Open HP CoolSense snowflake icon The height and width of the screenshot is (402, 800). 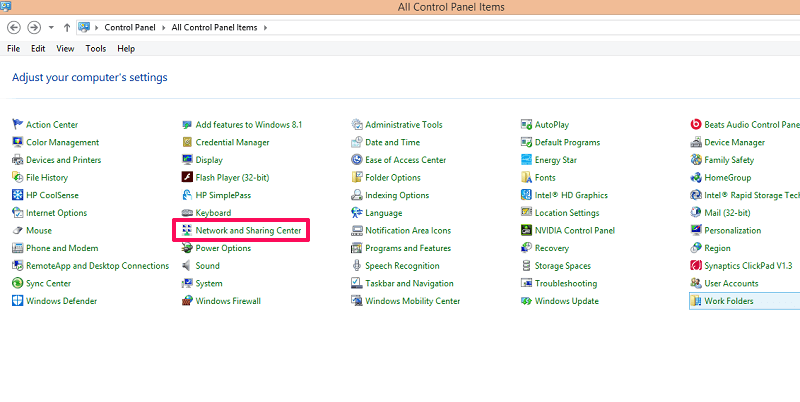[x=17, y=195]
